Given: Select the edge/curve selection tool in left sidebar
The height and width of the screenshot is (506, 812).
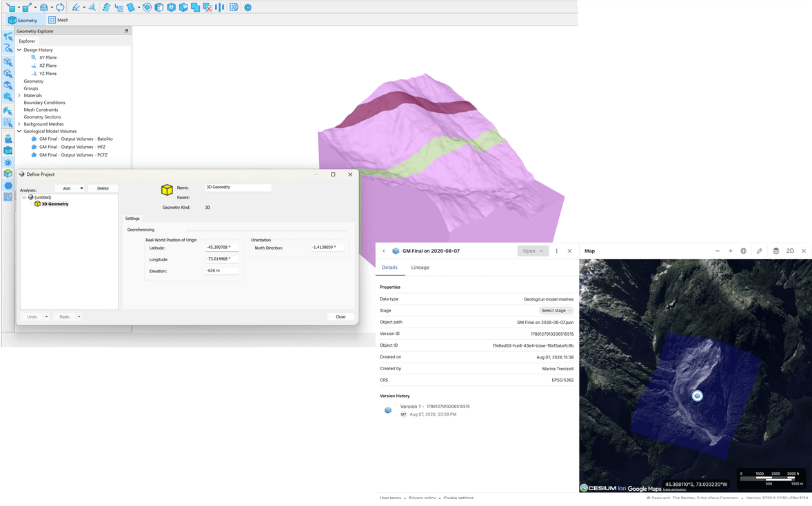Looking at the screenshot, I should point(8,48).
